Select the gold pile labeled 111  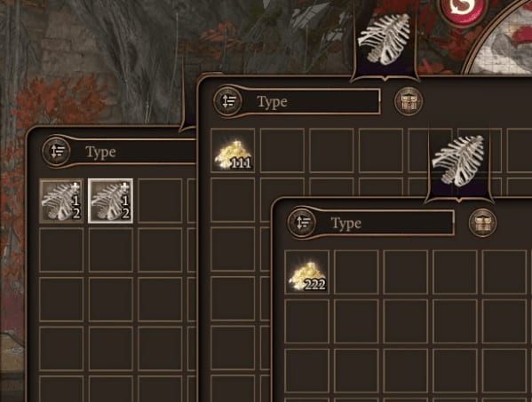pos(233,151)
